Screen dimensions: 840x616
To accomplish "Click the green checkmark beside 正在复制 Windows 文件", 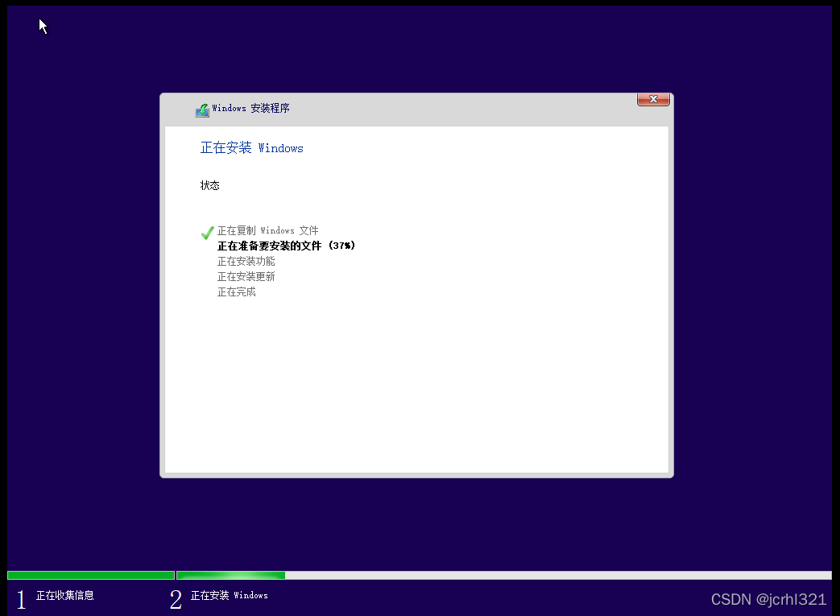I will (x=207, y=233).
